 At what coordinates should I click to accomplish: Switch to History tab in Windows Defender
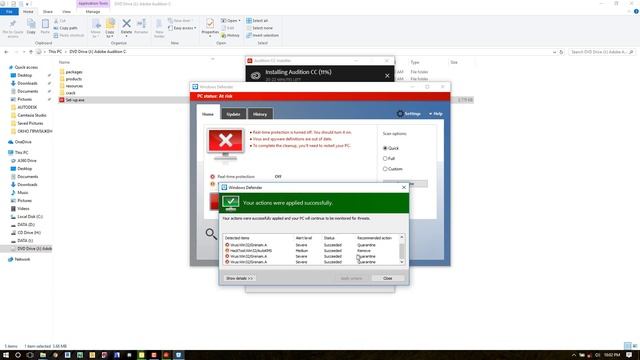point(260,114)
